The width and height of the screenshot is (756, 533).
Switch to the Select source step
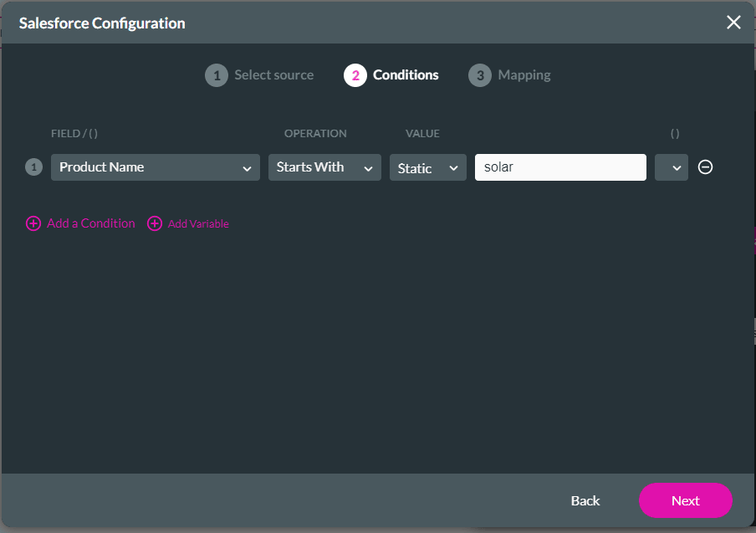[x=273, y=74]
